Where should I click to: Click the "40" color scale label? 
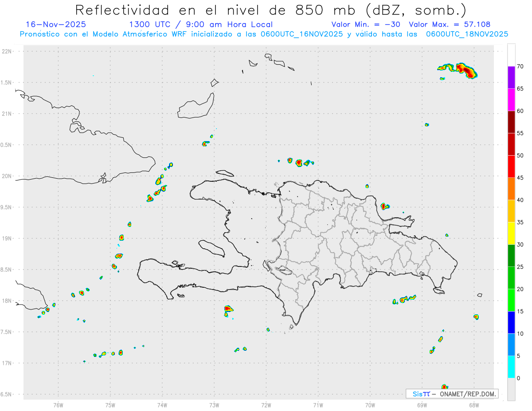point(520,200)
